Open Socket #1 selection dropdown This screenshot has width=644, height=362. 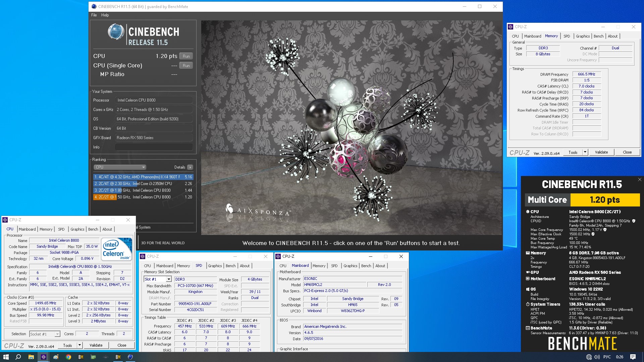(45, 334)
